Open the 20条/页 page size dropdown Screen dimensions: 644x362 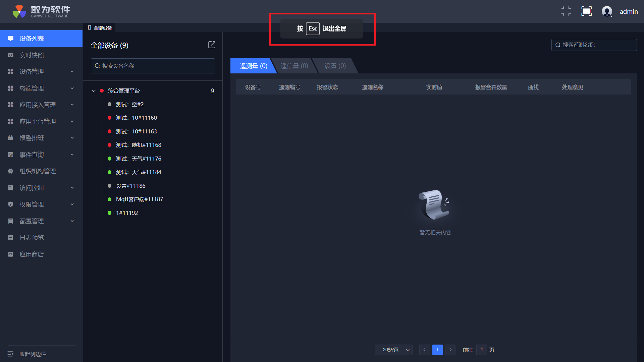pyautogui.click(x=394, y=350)
